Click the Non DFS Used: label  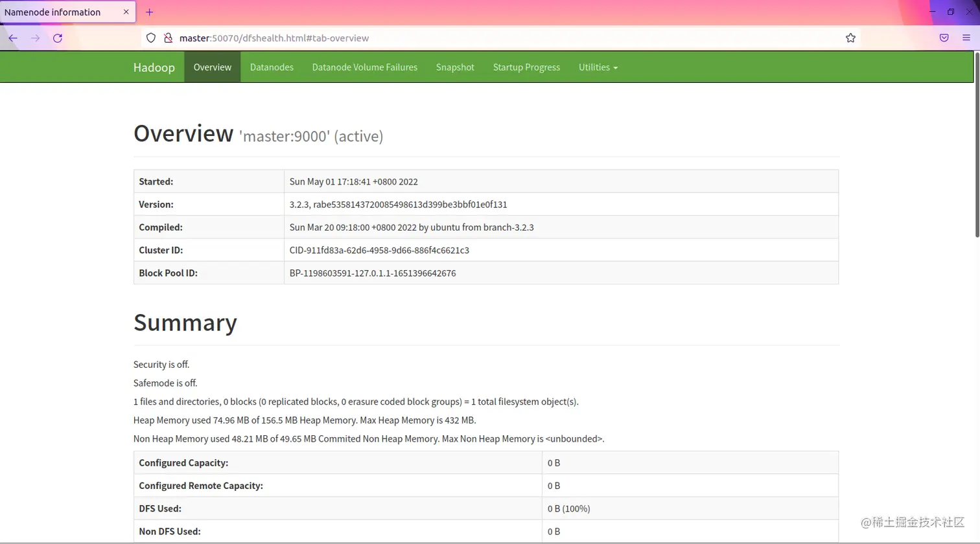[x=170, y=532]
